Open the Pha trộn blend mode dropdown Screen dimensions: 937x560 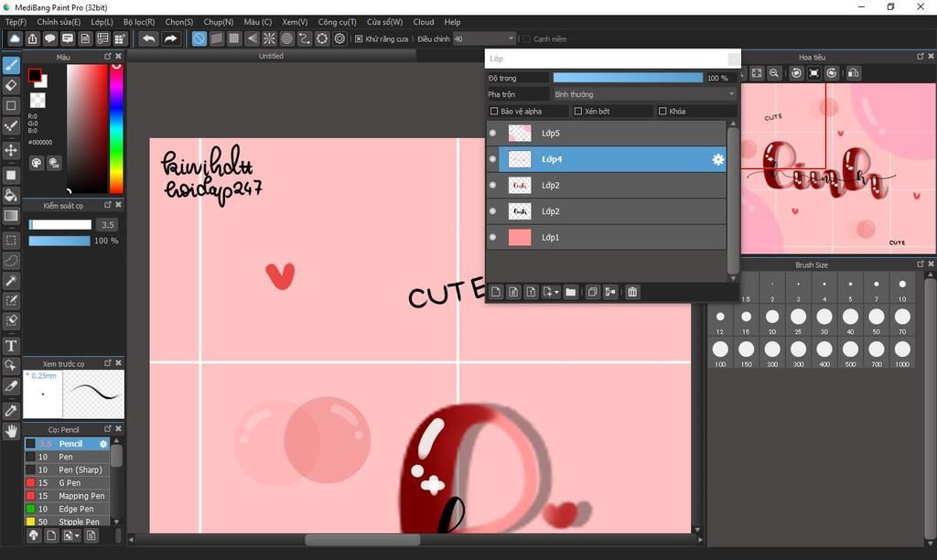pyautogui.click(x=644, y=94)
